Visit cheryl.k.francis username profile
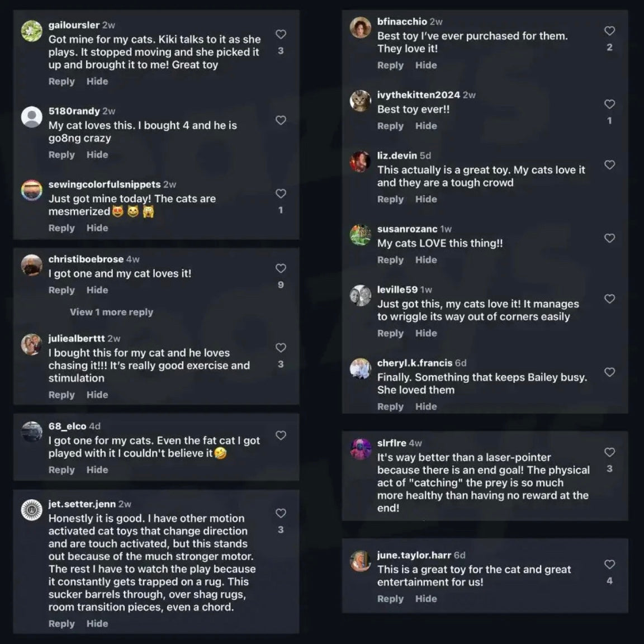Screen dimensions: 644x644 click(x=414, y=363)
